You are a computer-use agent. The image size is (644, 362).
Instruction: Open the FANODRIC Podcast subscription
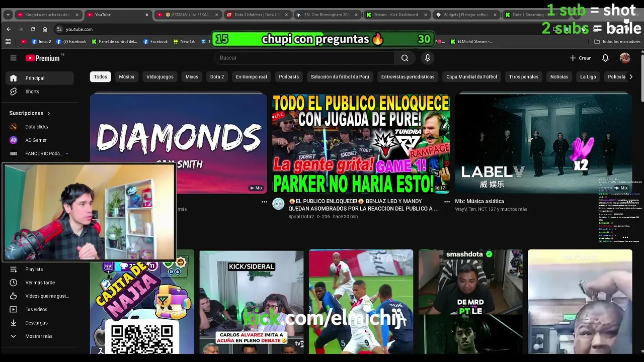(40, 153)
